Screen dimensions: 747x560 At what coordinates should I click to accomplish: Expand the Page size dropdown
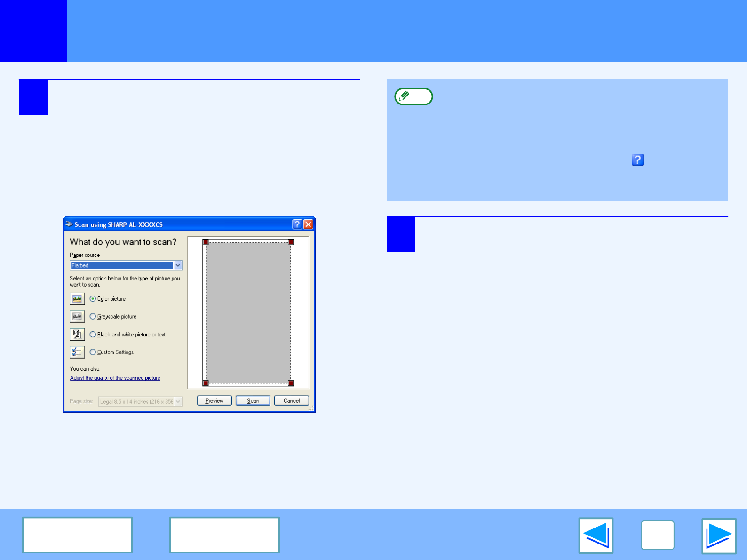point(178,401)
